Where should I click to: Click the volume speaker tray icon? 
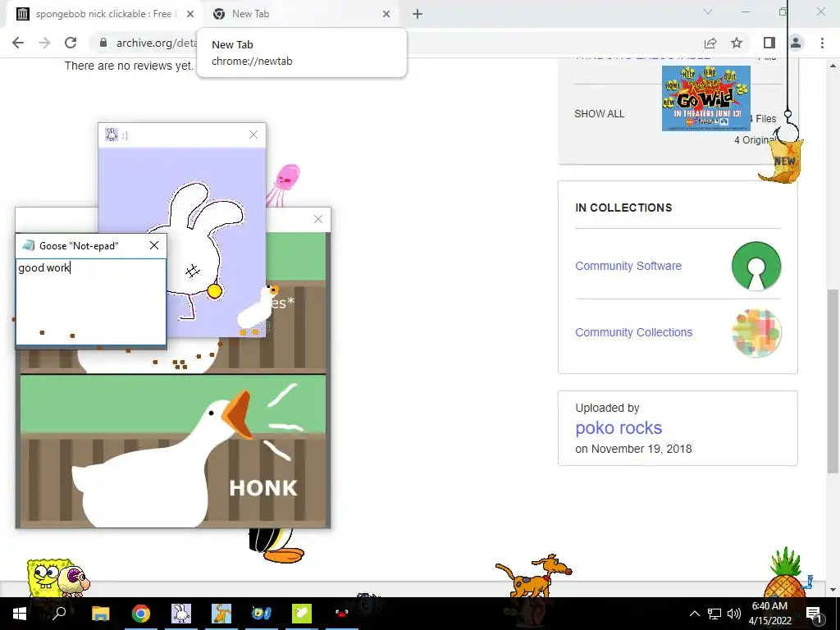coord(734,614)
